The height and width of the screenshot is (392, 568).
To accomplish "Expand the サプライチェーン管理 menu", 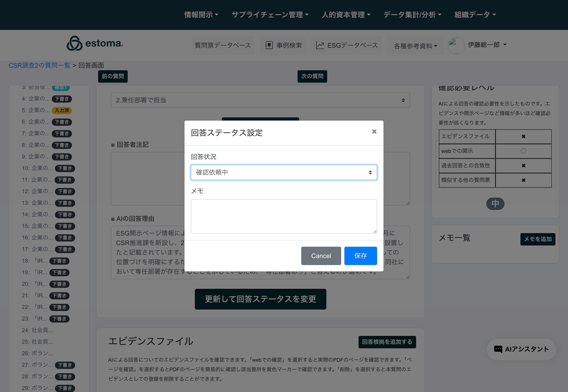I will tap(270, 15).
